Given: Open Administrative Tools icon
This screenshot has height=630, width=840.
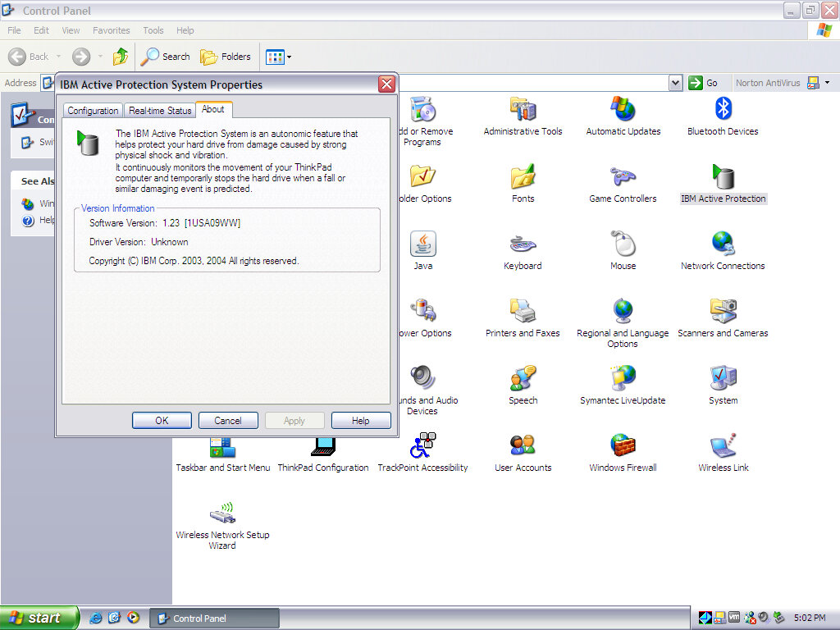Looking at the screenshot, I should click(523, 109).
